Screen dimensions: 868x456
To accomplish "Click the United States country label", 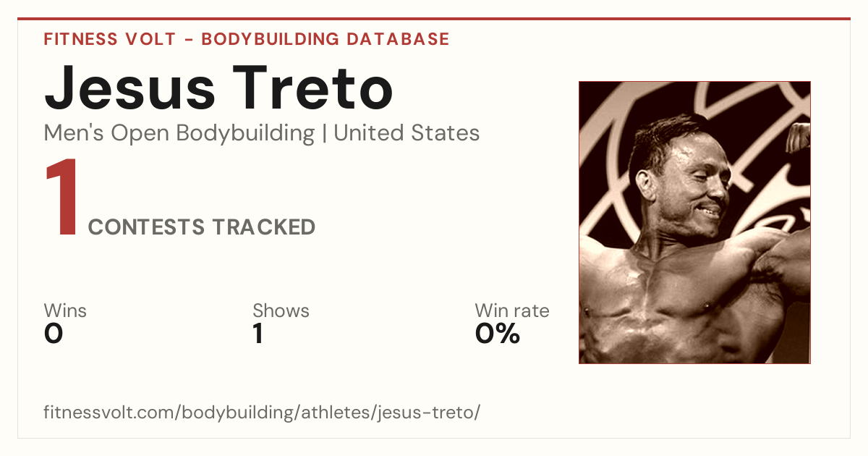I will click(x=407, y=133).
